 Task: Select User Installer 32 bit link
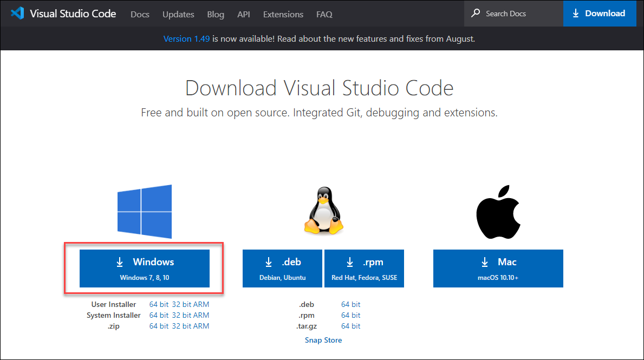(181, 304)
